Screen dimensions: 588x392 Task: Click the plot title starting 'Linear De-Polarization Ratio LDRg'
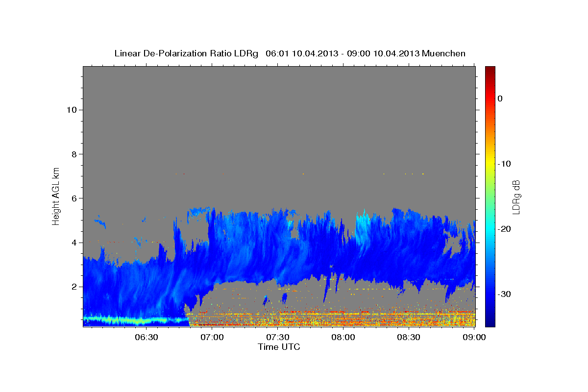pos(290,53)
